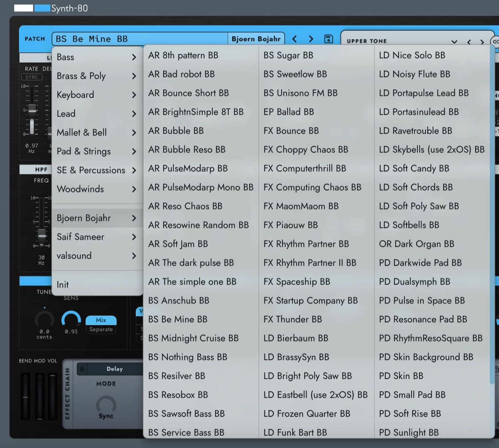Open Bjoern Bojahr author menu entry

pyautogui.click(x=97, y=218)
